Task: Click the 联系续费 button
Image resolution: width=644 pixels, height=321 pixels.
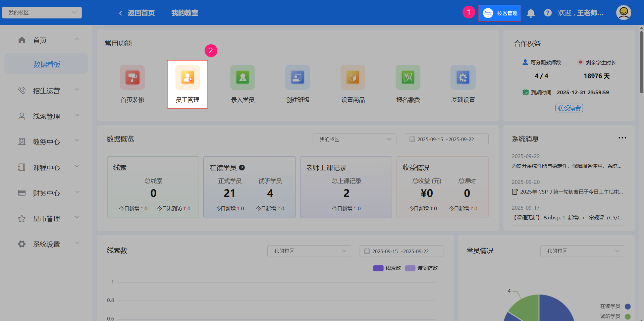Action: click(569, 108)
